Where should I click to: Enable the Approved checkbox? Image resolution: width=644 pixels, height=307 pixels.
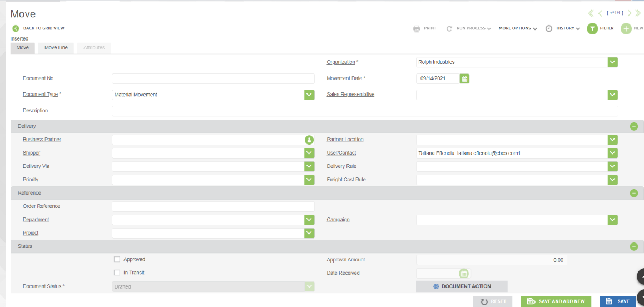coord(117,259)
